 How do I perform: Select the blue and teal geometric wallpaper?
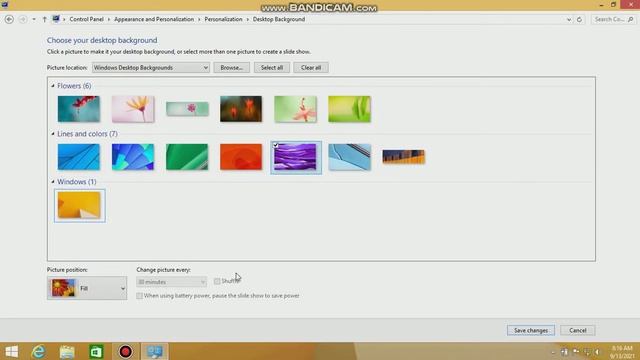(x=133, y=157)
